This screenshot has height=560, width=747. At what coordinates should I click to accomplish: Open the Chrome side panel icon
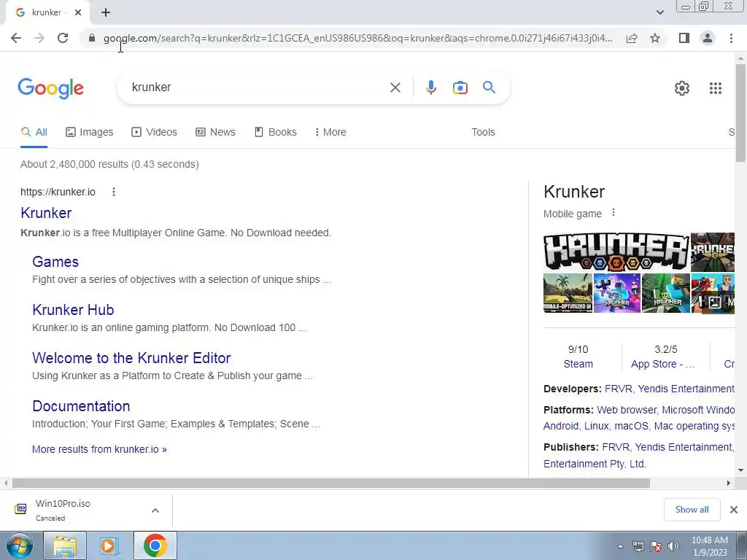[x=684, y=38]
